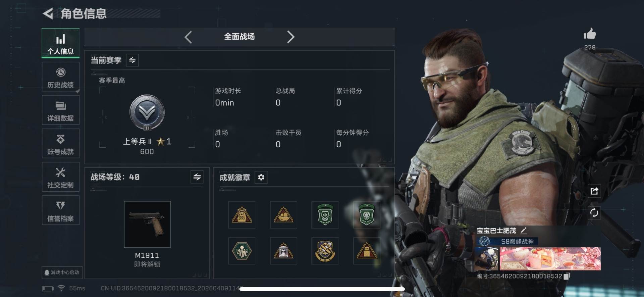Select the 上等兵 II rank emblem
The height and width of the screenshot is (297, 644).
[x=147, y=113]
